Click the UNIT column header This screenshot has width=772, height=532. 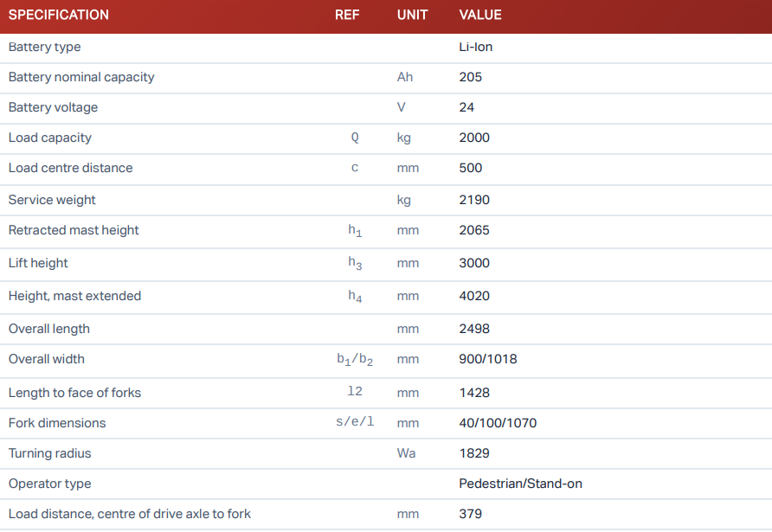pyautogui.click(x=412, y=15)
